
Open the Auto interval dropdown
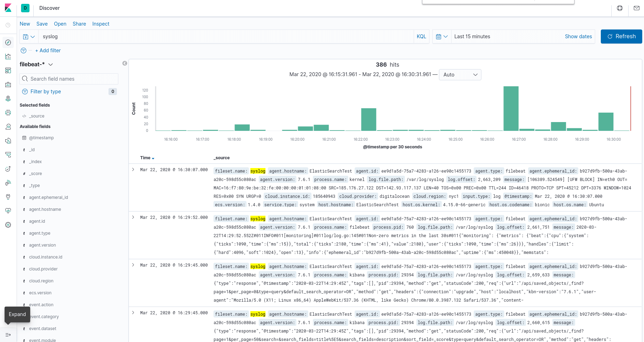click(x=460, y=75)
